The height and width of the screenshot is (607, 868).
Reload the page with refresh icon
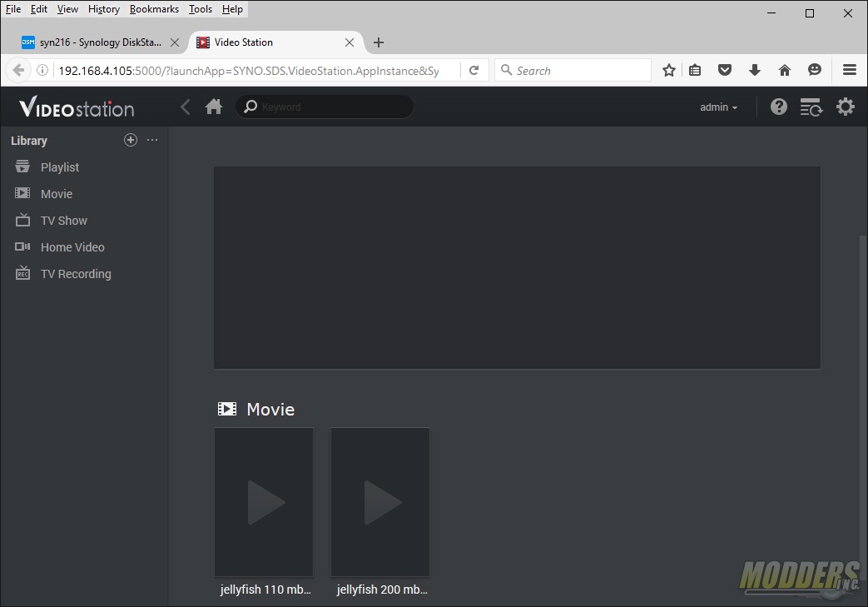[474, 70]
